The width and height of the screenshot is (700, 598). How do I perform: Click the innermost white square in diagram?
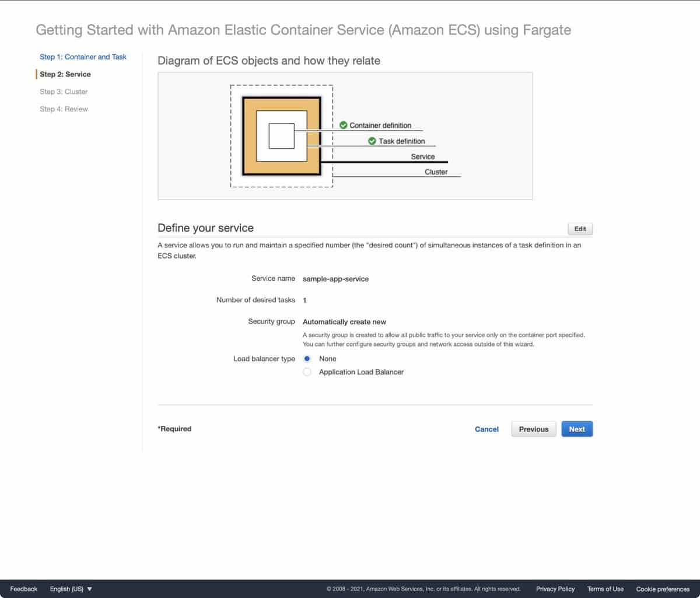[x=281, y=136]
